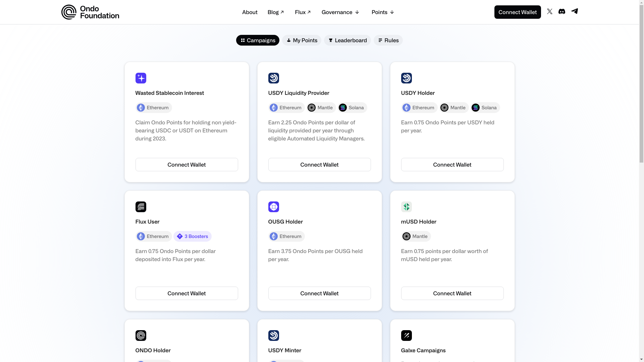
Task: Click the Wasted Stablecoin Interest sparkle icon
Action: pyautogui.click(x=141, y=78)
